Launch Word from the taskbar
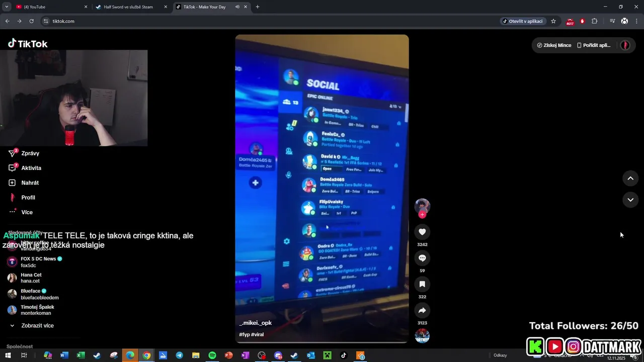The width and height of the screenshot is (644, 362). coord(64,355)
